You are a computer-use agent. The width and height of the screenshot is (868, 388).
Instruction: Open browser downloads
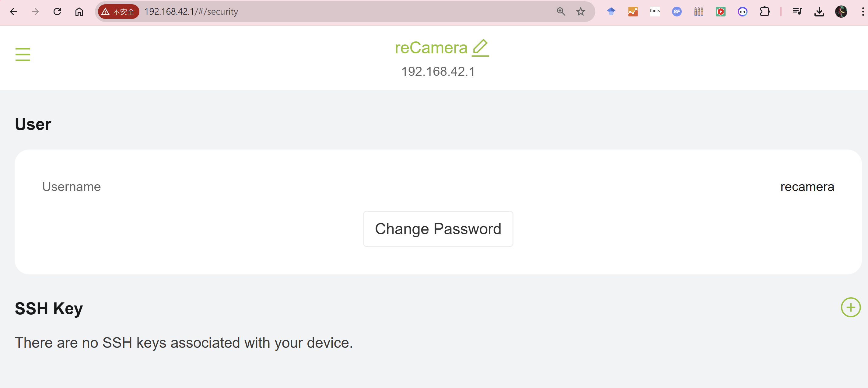click(819, 12)
